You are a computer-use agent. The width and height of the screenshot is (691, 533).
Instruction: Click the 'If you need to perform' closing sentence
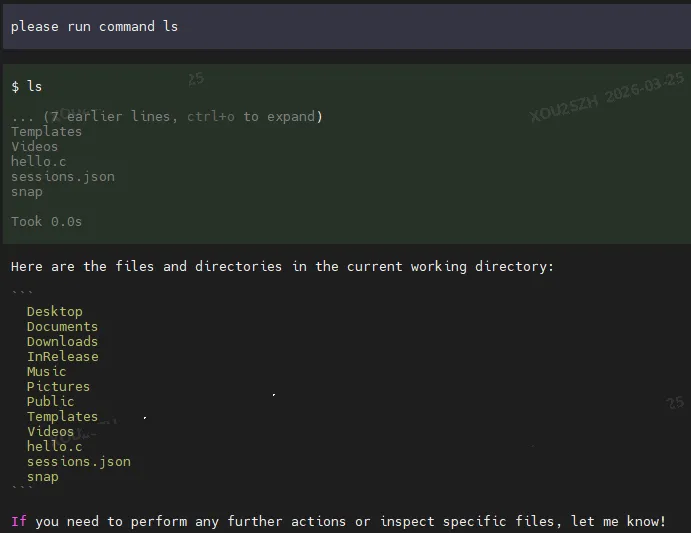[x=338, y=522]
